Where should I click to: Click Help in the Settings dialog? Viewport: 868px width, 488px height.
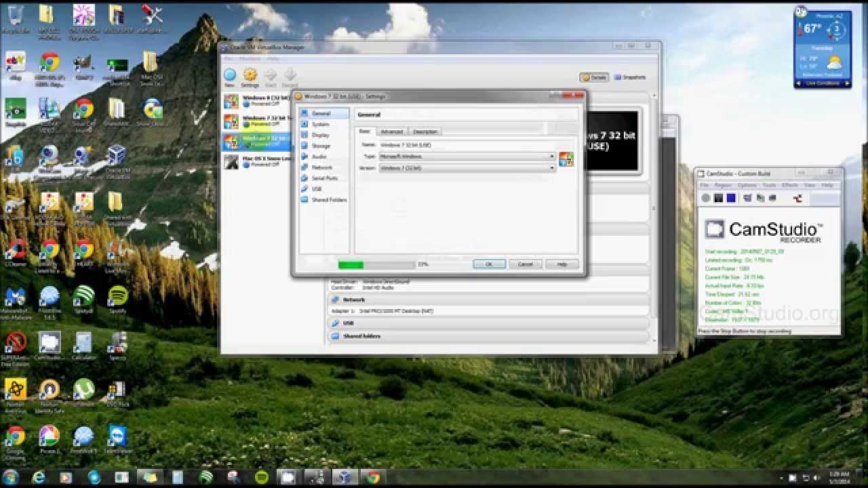click(561, 264)
